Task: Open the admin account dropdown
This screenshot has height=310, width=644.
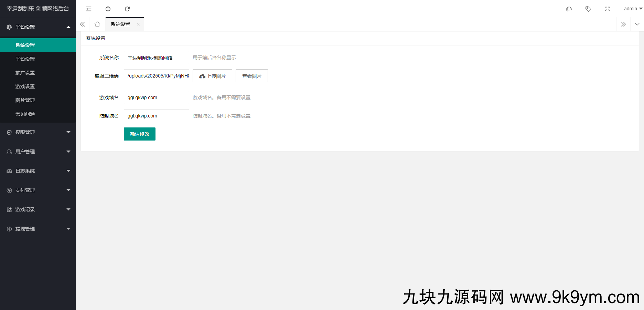Action: 632,9
